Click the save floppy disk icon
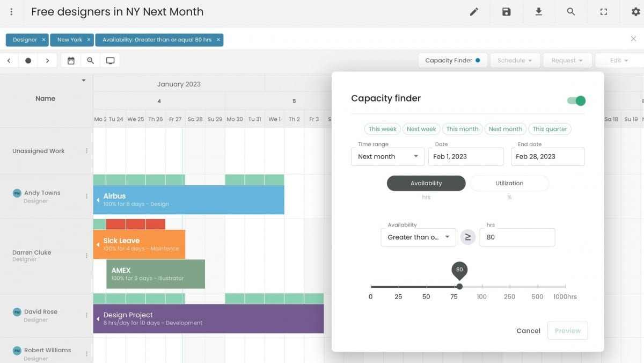The height and width of the screenshot is (363, 644). (506, 12)
